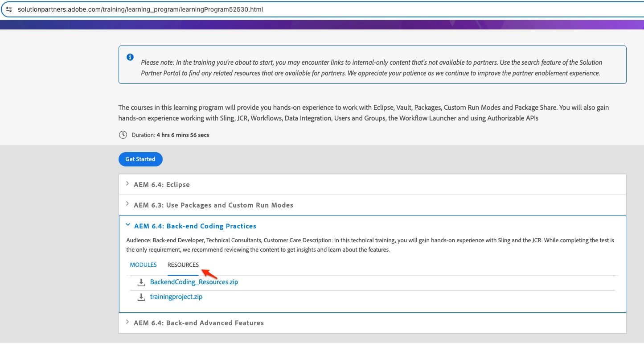This screenshot has height=344, width=644.
Task: Click the Duration 4 hrs 6 mins text
Action: (170, 135)
